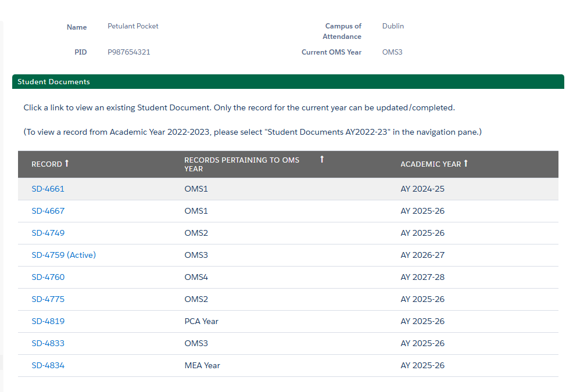The width and height of the screenshot is (573, 392).
Task: Open SD-4834 MEA Year record
Action: coord(48,365)
